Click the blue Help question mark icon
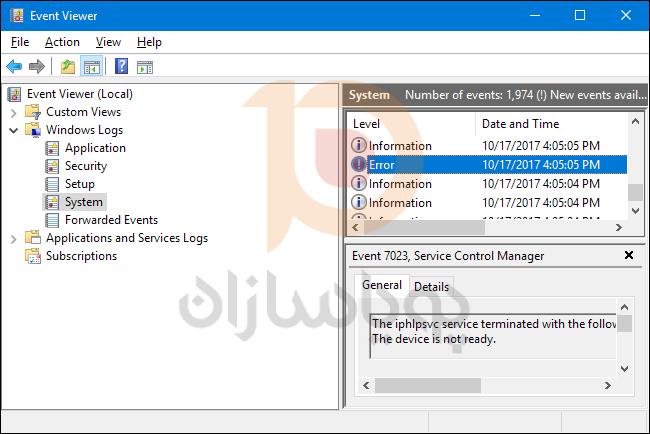This screenshot has height=434, width=650. [121, 67]
